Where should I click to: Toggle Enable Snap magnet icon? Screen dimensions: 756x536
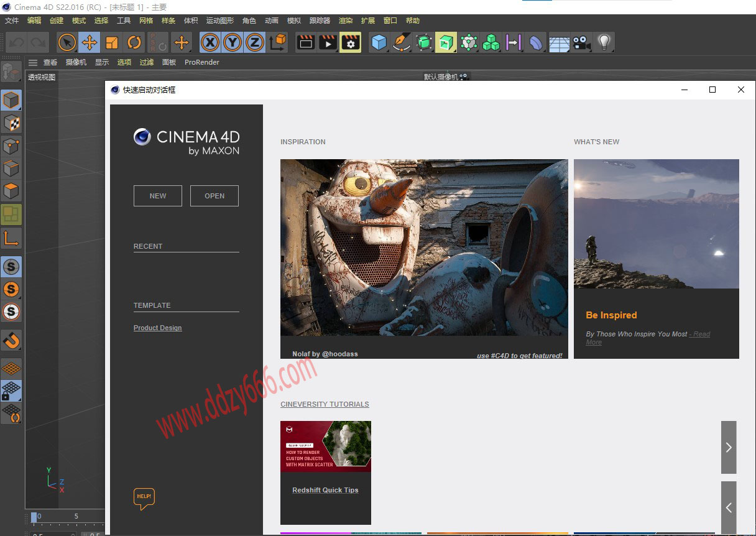(x=11, y=340)
